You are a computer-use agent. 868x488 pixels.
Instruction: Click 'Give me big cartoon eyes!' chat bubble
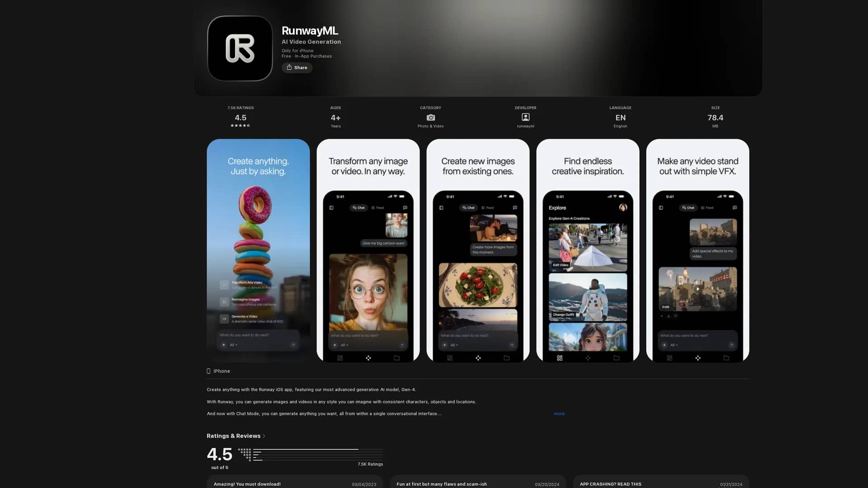coord(383,243)
